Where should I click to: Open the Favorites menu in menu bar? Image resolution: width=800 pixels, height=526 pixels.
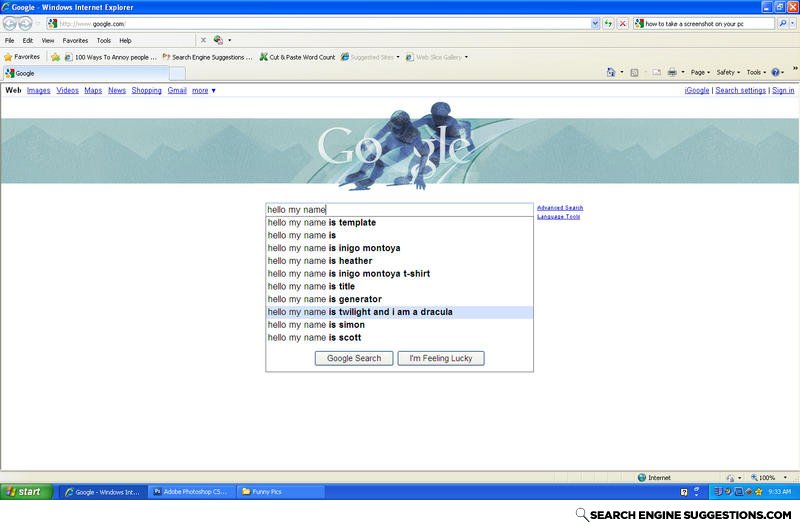(x=75, y=40)
